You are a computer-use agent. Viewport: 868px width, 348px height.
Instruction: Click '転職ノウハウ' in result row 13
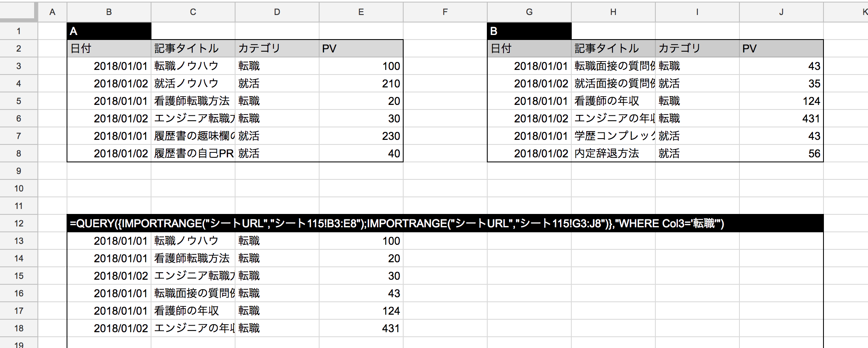[193, 241]
